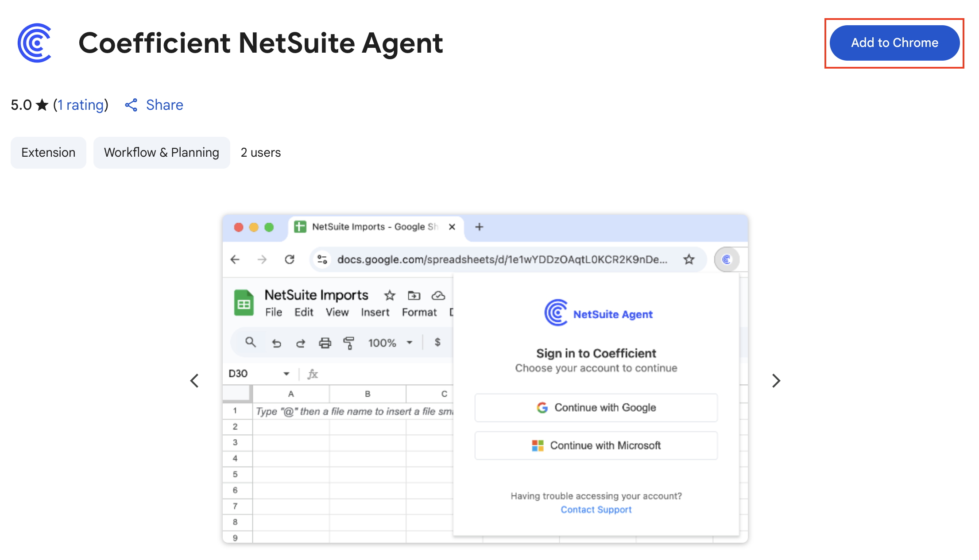The image size is (979, 560).
Task: Expand the D30 name box dropdown
Action: click(x=286, y=374)
